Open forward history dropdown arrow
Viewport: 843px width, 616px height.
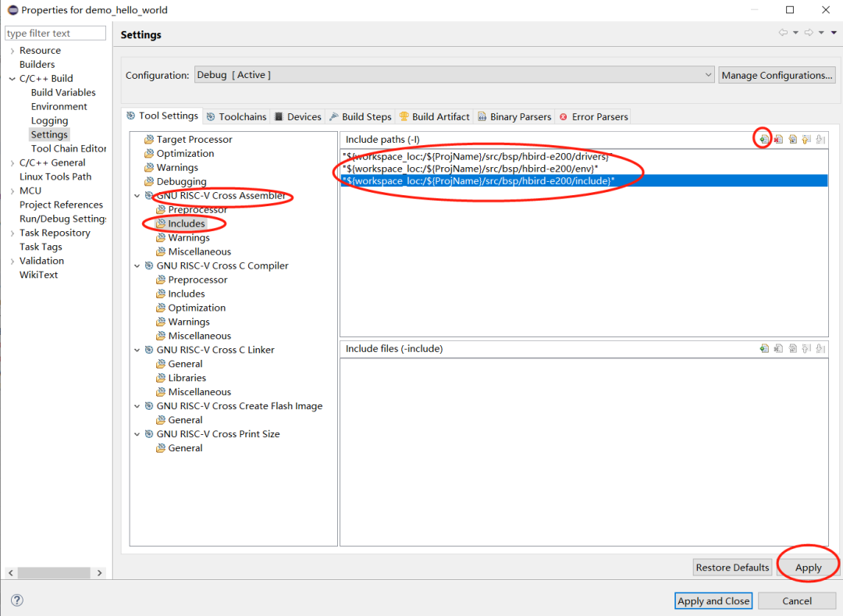821,33
